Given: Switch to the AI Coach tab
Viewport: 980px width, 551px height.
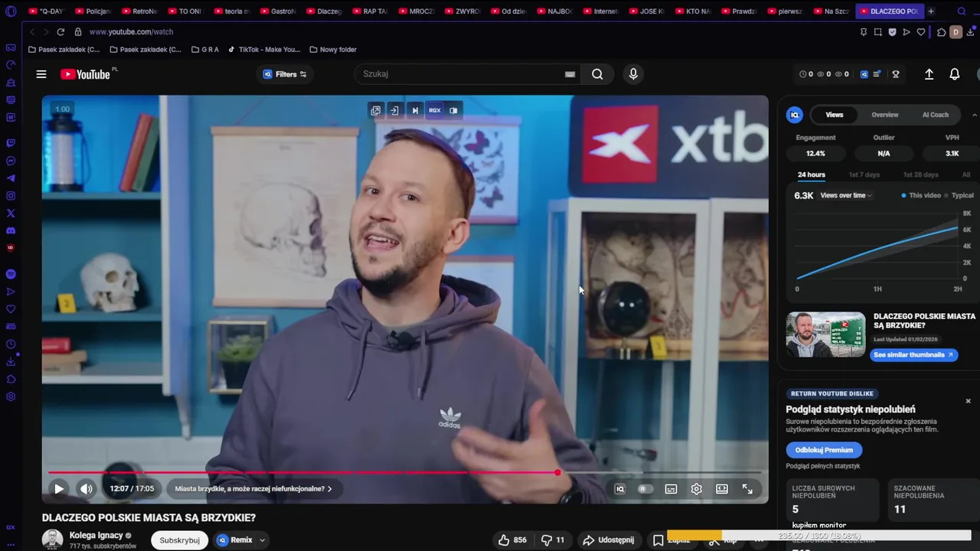Looking at the screenshot, I should click(936, 115).
